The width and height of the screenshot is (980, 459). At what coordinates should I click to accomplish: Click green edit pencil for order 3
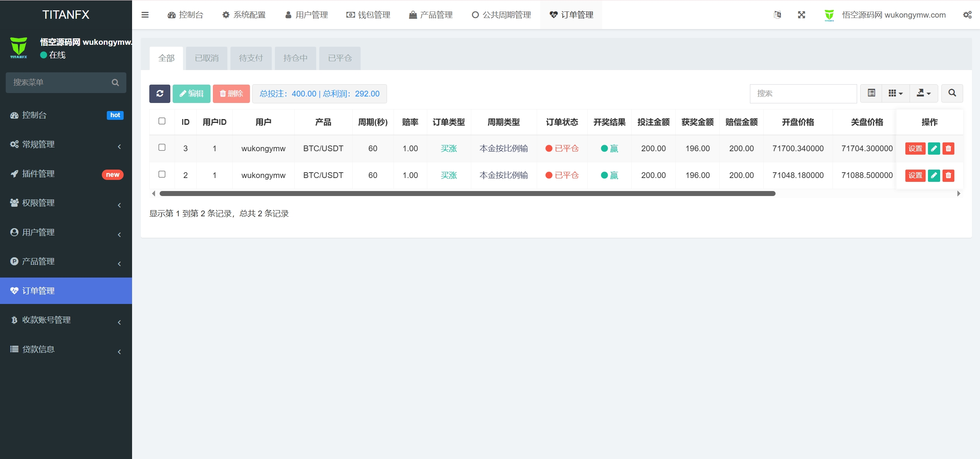tap(934, 149)
